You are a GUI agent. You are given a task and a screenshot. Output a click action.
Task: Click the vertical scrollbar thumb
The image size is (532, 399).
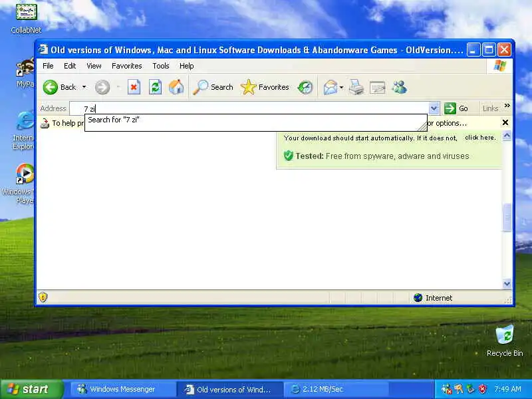[x=507, y=217]
